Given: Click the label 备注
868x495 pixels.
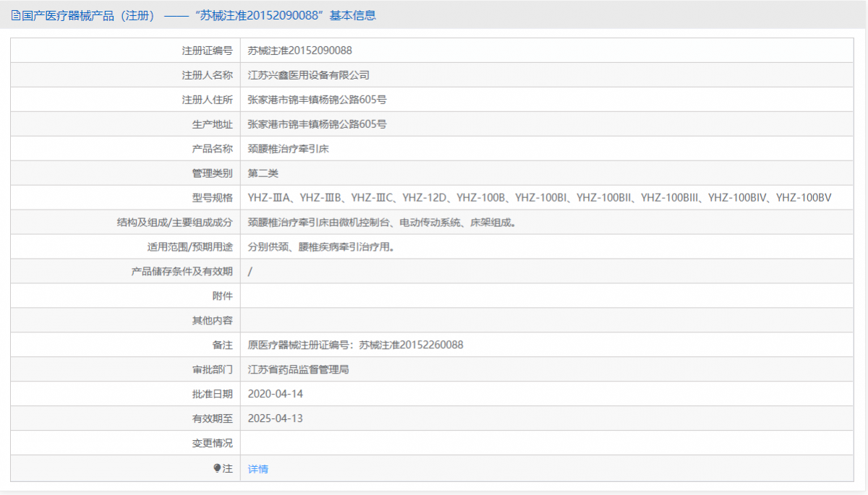Looking at the screenshot, I should (223, 345).
